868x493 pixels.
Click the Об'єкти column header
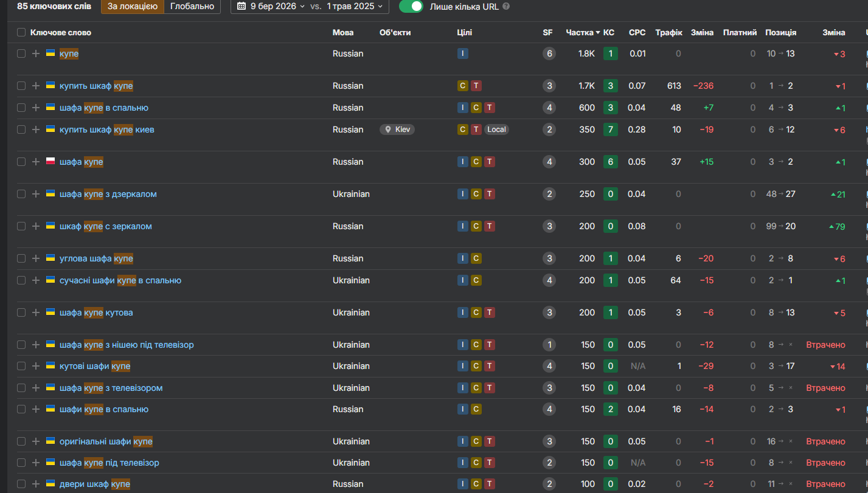tap(395, 32)
